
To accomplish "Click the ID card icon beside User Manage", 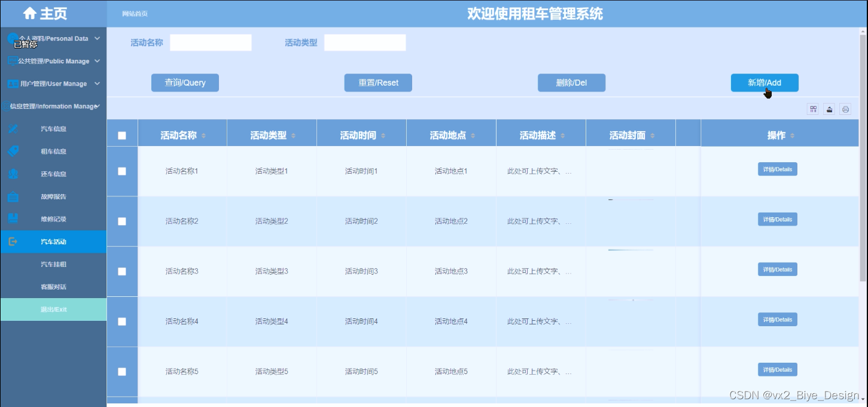I will click(x=13, y=84).
